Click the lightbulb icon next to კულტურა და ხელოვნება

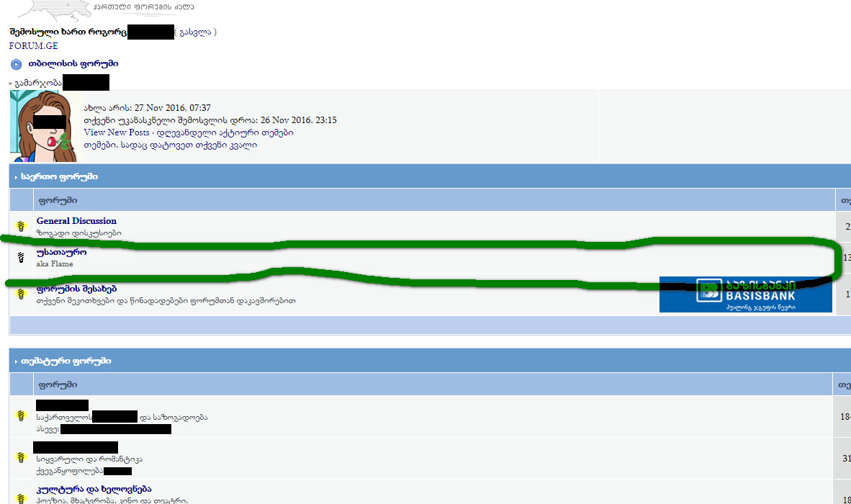point(21,498)
